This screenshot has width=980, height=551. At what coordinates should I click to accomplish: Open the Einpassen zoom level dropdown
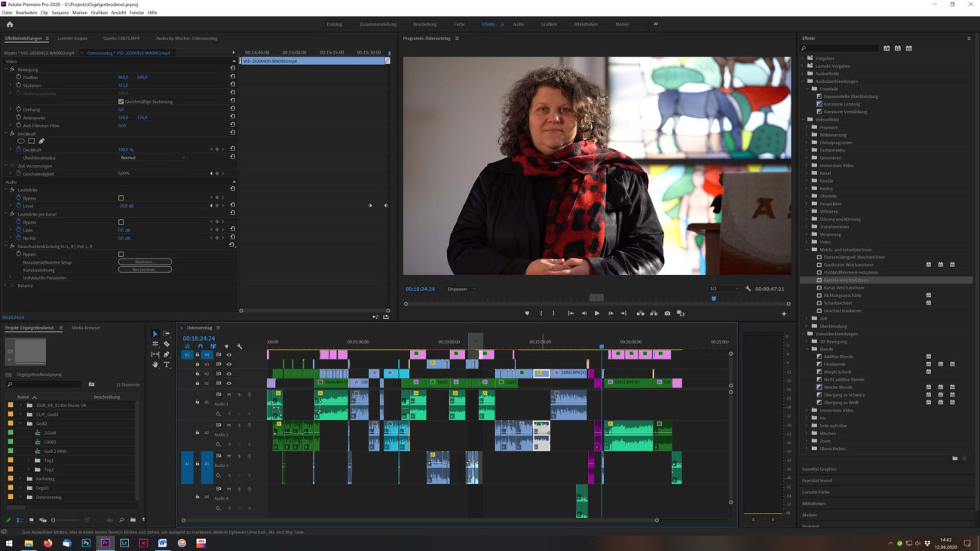pyautogui.click(x=461, y=289)
